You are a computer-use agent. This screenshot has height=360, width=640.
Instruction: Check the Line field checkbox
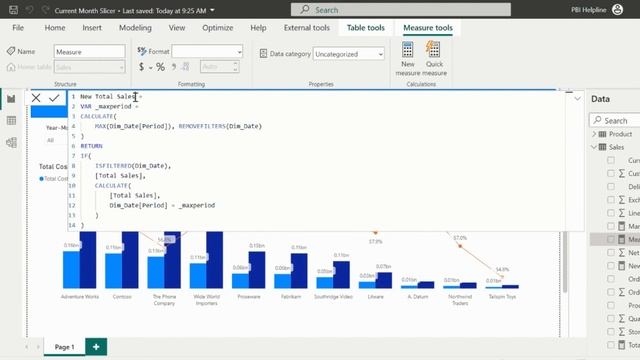click(611, 213)
